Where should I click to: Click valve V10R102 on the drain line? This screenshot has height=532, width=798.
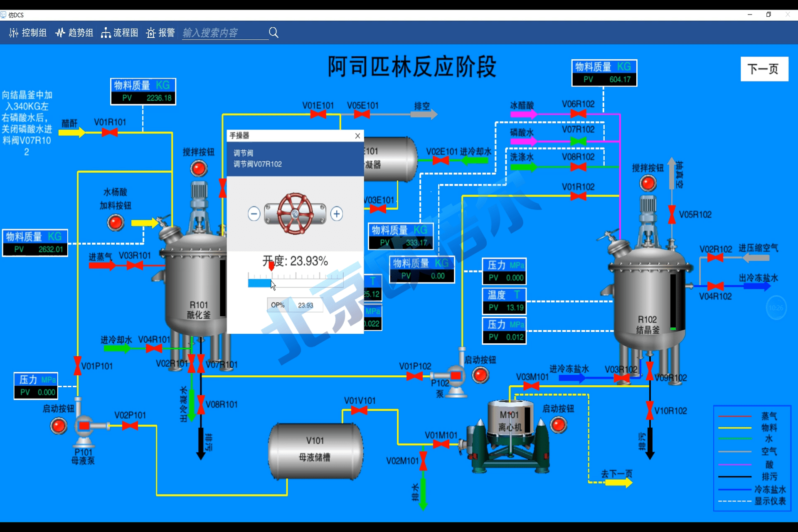coord(650,411)
